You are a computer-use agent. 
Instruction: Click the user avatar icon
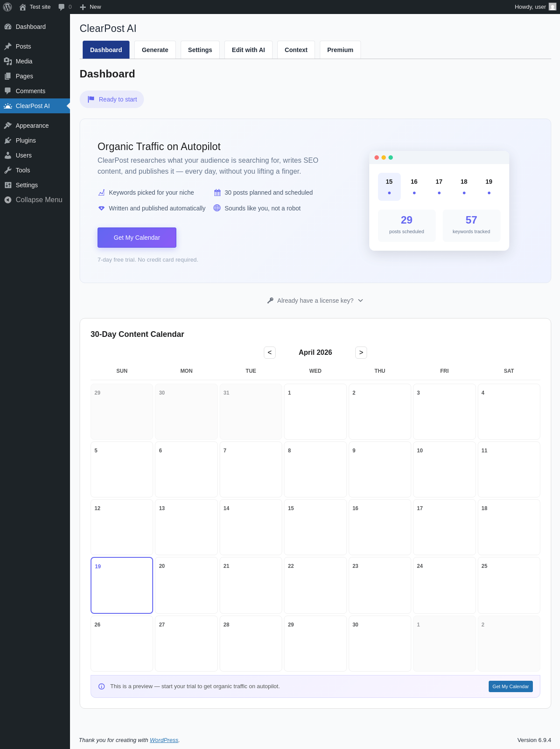[553, 7]
